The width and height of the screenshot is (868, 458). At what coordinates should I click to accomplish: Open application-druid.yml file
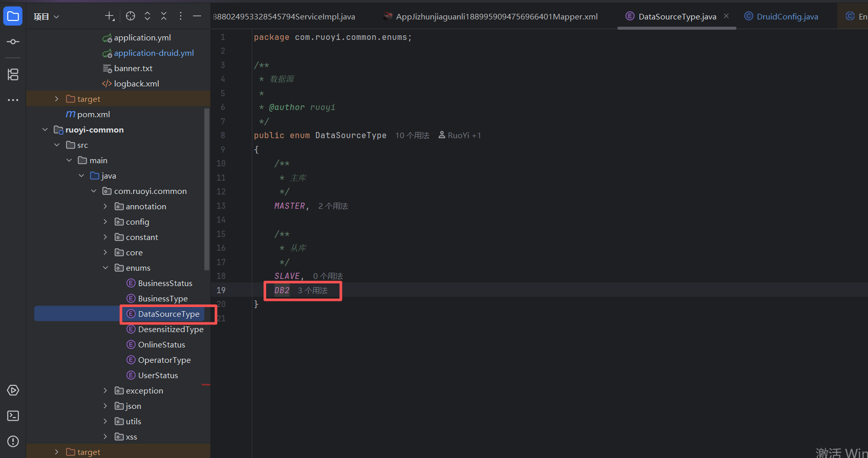(148, 53)
